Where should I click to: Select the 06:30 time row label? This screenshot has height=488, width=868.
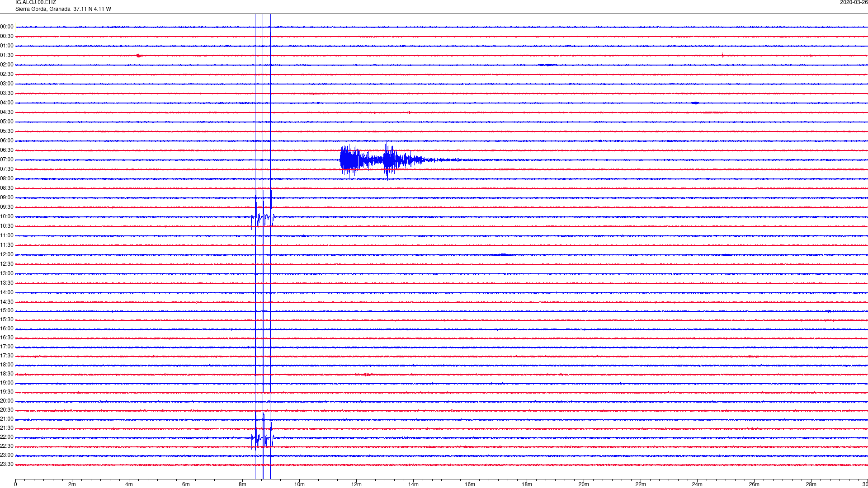pos(7,150)
